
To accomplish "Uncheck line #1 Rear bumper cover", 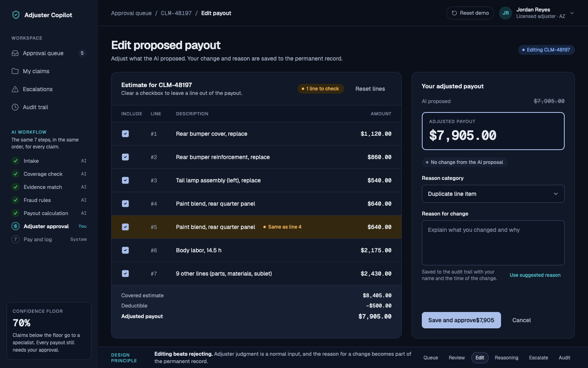I will (125, 134).
